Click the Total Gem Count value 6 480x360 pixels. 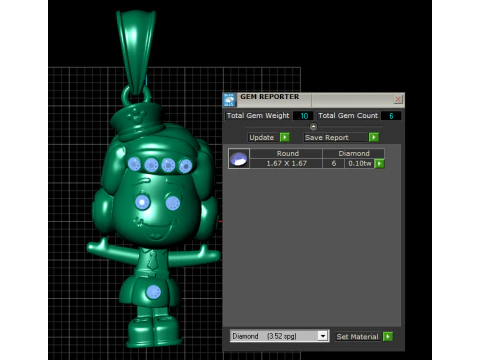pyautogui.click(x=391, y=116)
